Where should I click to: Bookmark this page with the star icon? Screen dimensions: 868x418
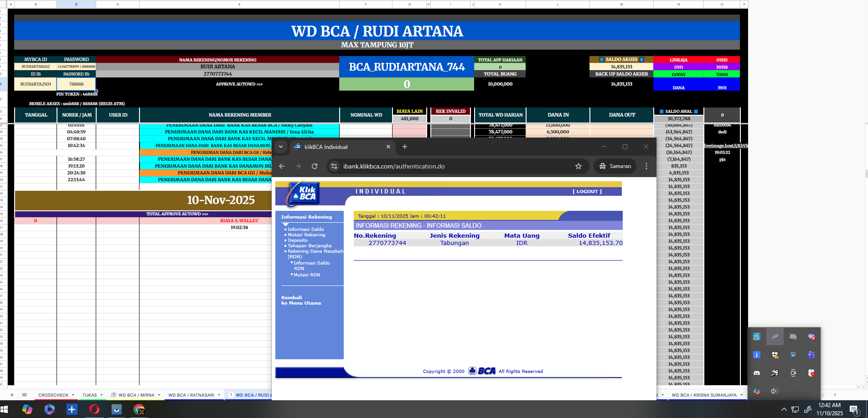click(579, 166)
